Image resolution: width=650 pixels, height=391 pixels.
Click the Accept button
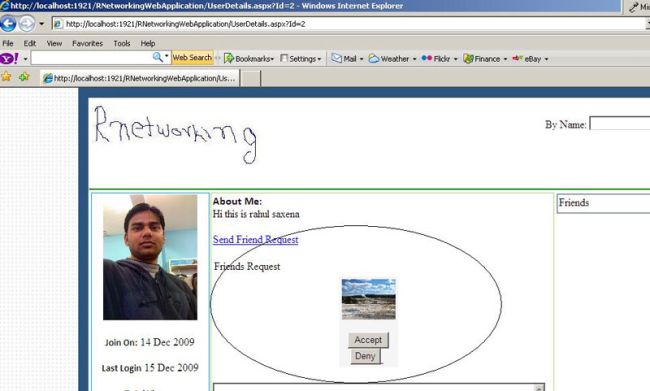(x=368, y=340)
